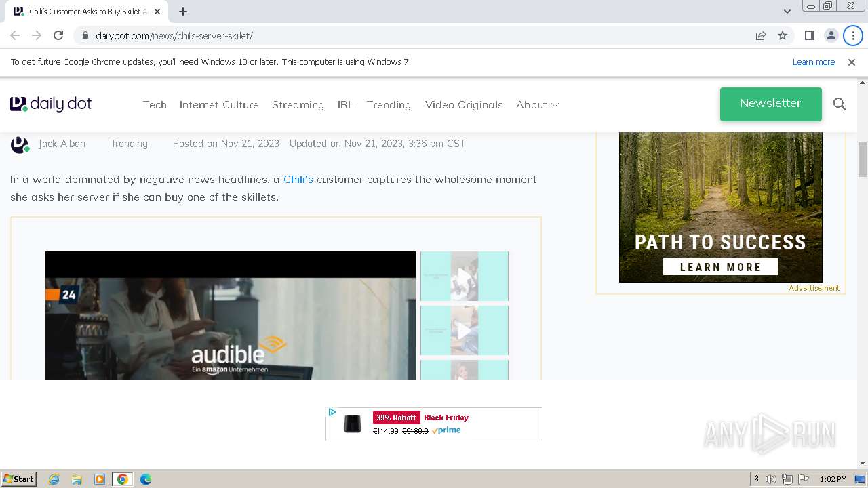The width and height of the screenshot is (868, 488).
Task: Open a new tab with plus button
Action: click(x=183, y=12)
